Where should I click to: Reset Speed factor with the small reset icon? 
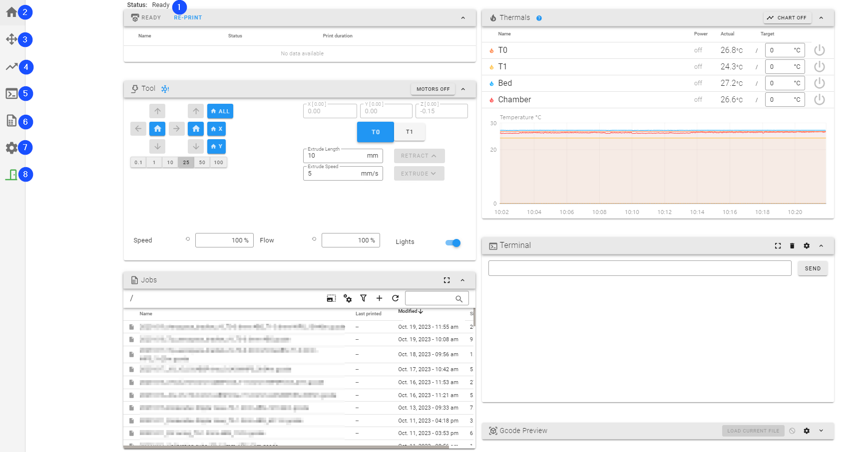coord(188,239)
